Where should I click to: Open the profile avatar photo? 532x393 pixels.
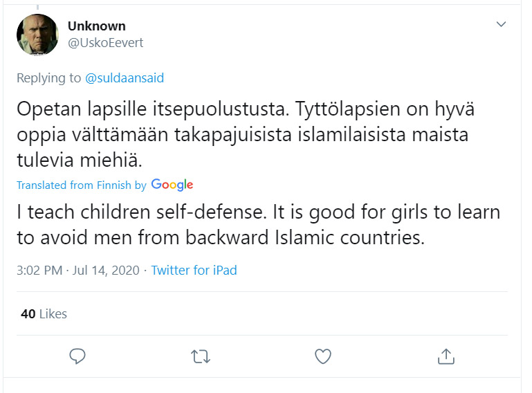(37, 35)
